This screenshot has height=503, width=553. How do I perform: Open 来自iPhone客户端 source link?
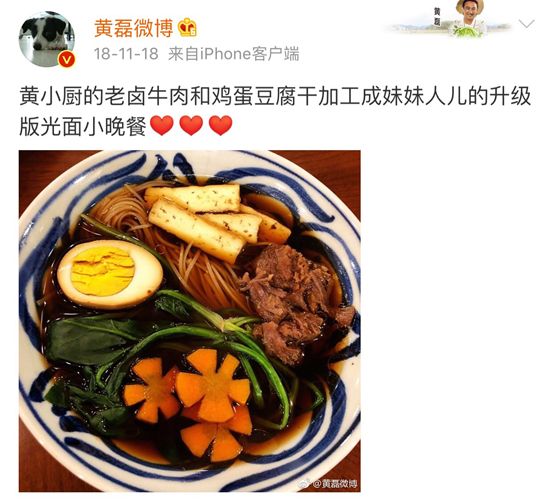coord(233,54)
